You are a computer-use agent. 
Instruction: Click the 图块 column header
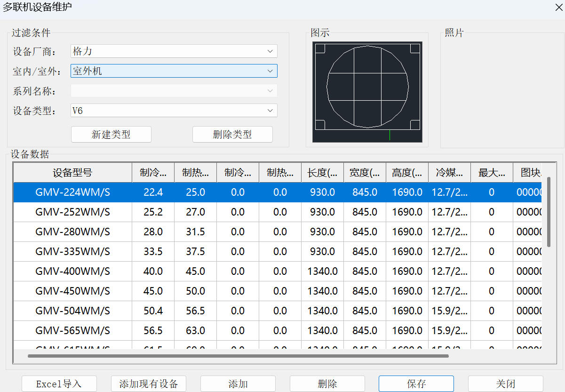[x=527, y=173]
